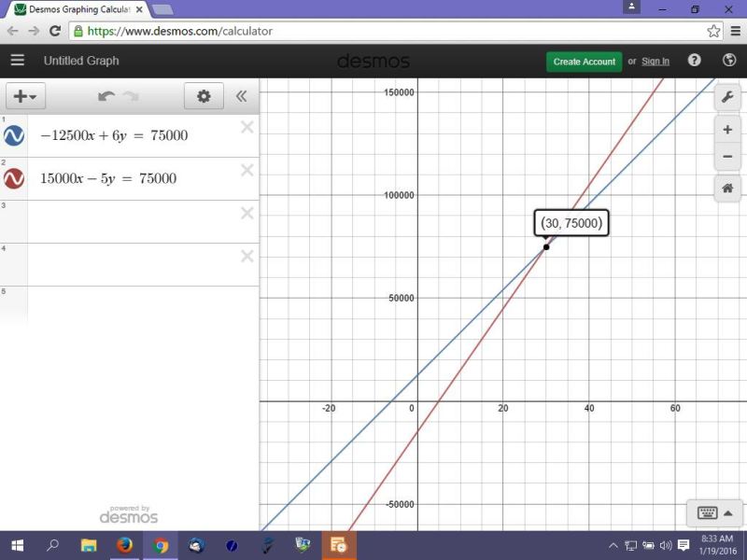Open the Chrome profile avatar button
747x560 pixels.
pos(632,7)
